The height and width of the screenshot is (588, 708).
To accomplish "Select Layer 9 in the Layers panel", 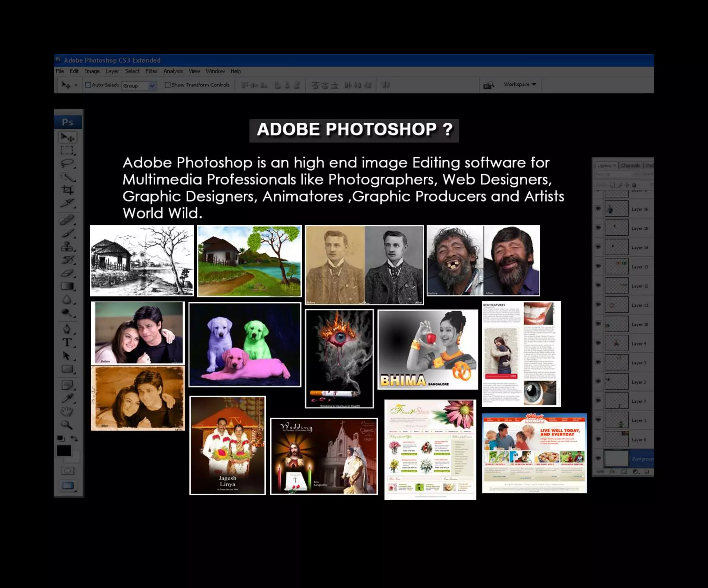I will coord(623,344).
